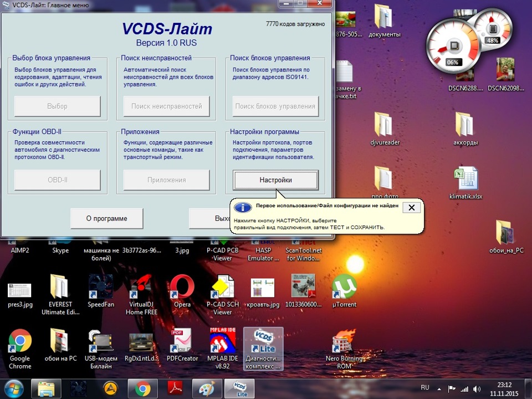Select the DSCN62098 image thumbnail
Image resolution: width=532 pixels, height=399 pixels.
505,75
